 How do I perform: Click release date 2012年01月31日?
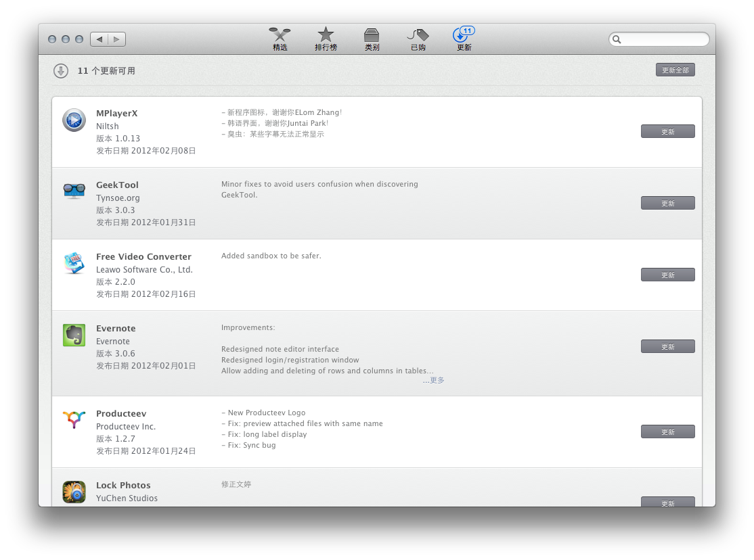click(164, 222)
